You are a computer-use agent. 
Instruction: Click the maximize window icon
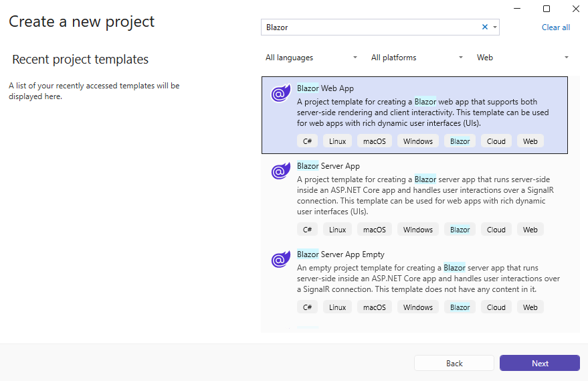[547, 9]
